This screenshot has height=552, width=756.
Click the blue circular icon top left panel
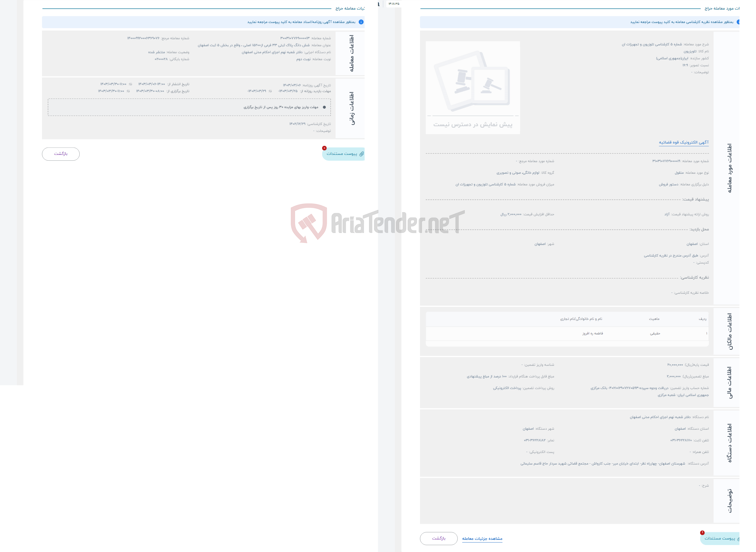[x=361, y=23]
